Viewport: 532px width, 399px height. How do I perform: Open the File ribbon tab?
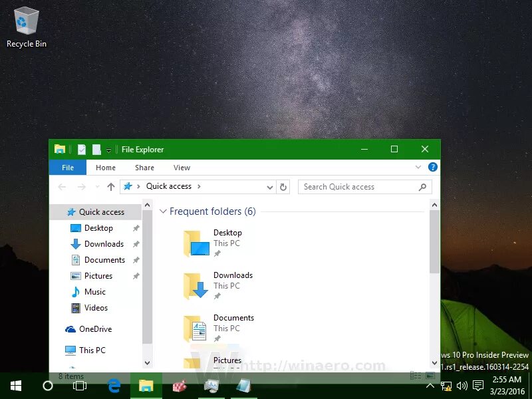coord(68,168)
